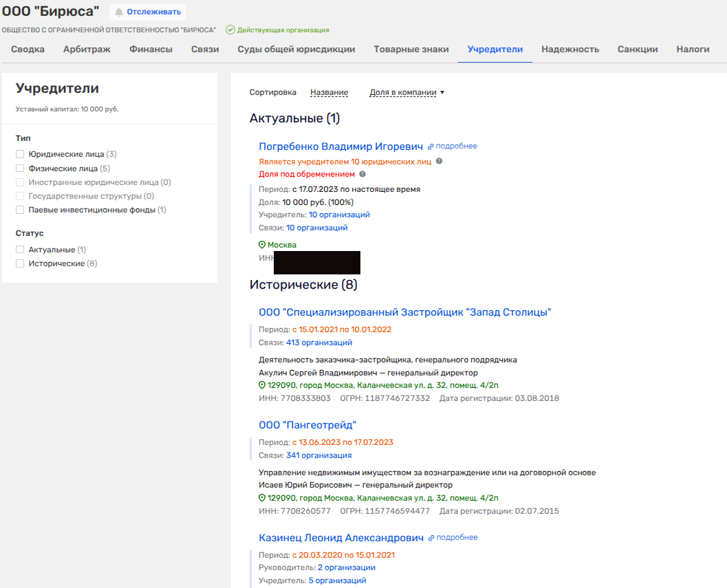The height and width of the screenshot is (588, 727).
Task: Click the location pin next to Москва
Action: click(x=262, y=245)
